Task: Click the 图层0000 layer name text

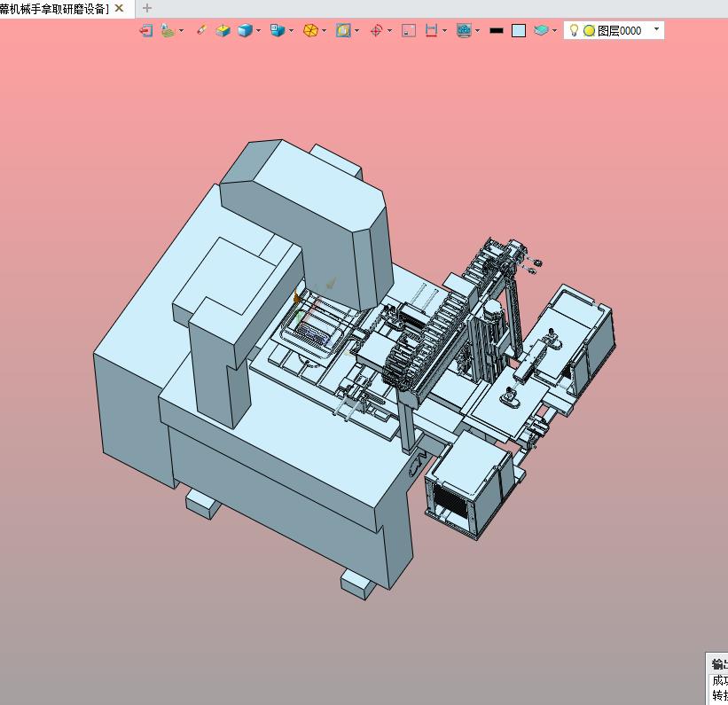Action: coord(619,31)
